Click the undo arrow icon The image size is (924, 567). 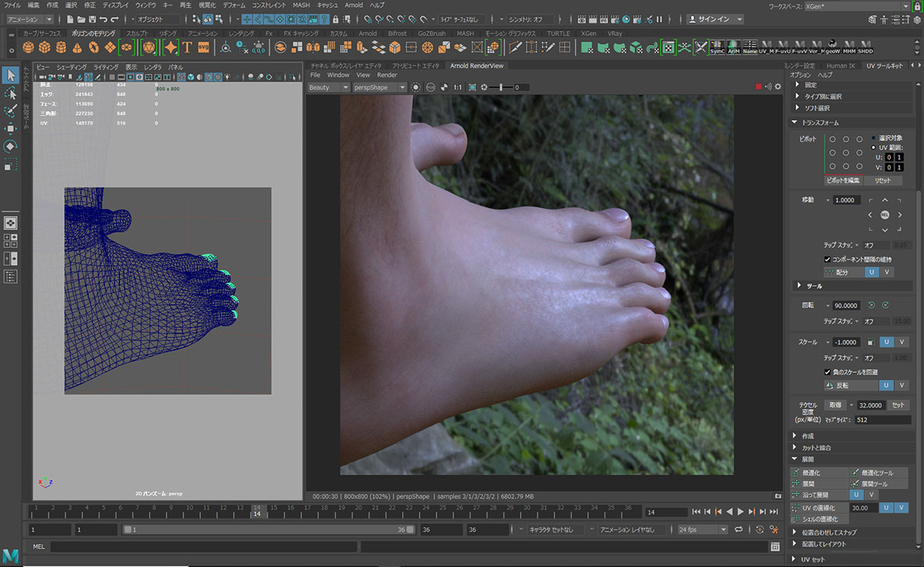[x=102, y=18]
